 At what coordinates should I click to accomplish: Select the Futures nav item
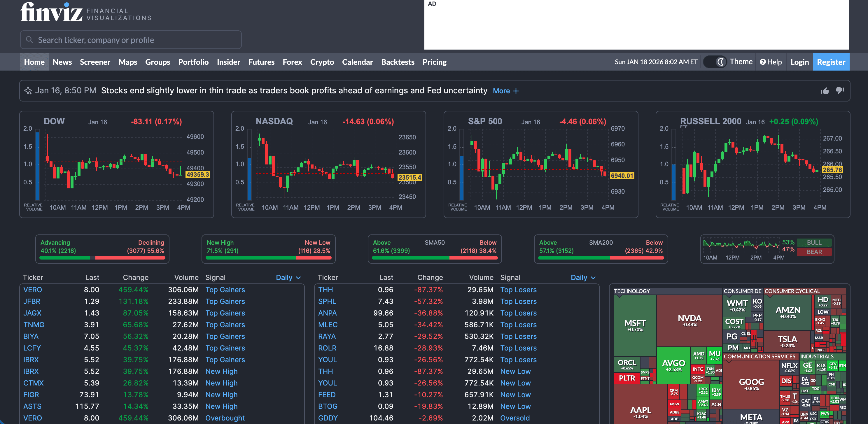[x=261, y=62]
